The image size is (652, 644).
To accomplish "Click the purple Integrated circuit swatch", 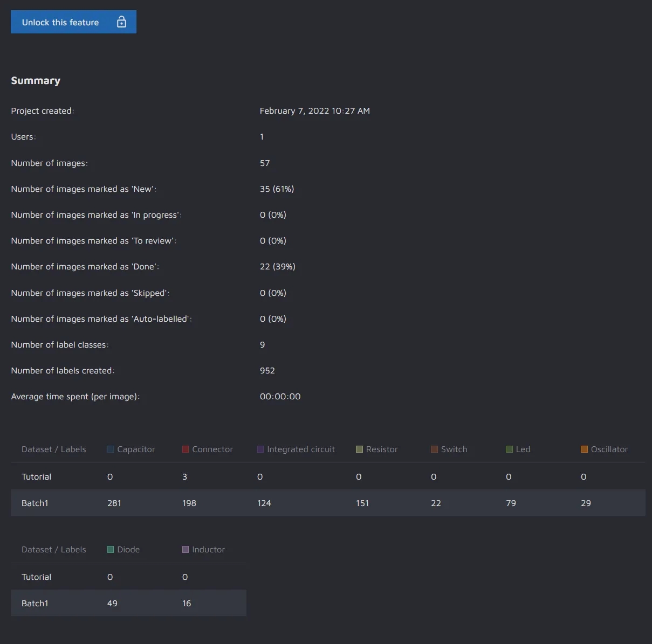I will pos(260,449).
